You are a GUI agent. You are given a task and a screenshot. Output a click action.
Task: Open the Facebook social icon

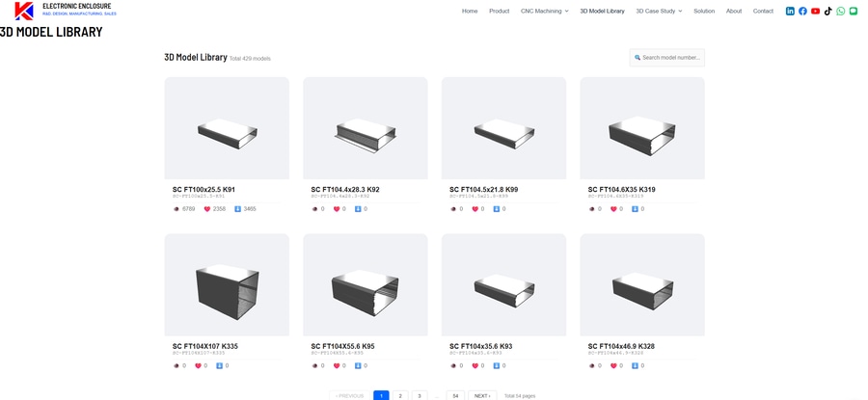(802, 11)
